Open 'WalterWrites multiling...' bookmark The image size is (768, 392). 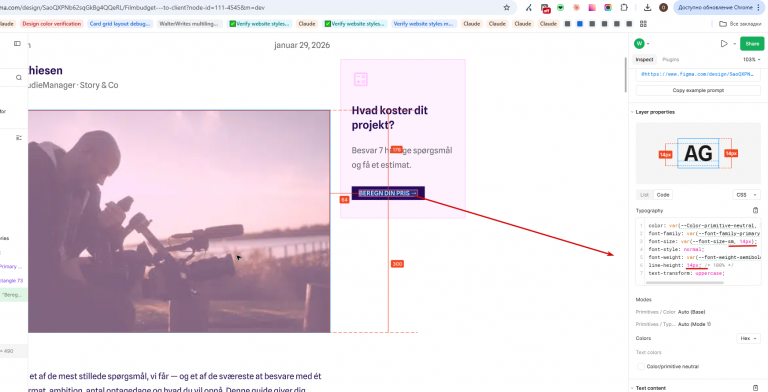tap(190, 24)
